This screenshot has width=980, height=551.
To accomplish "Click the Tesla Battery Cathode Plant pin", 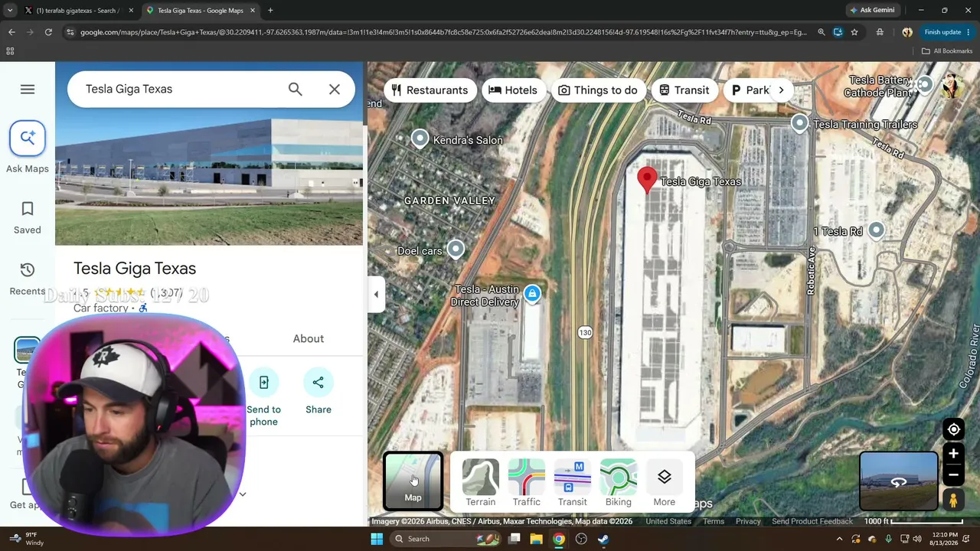I will coord(924,84).
